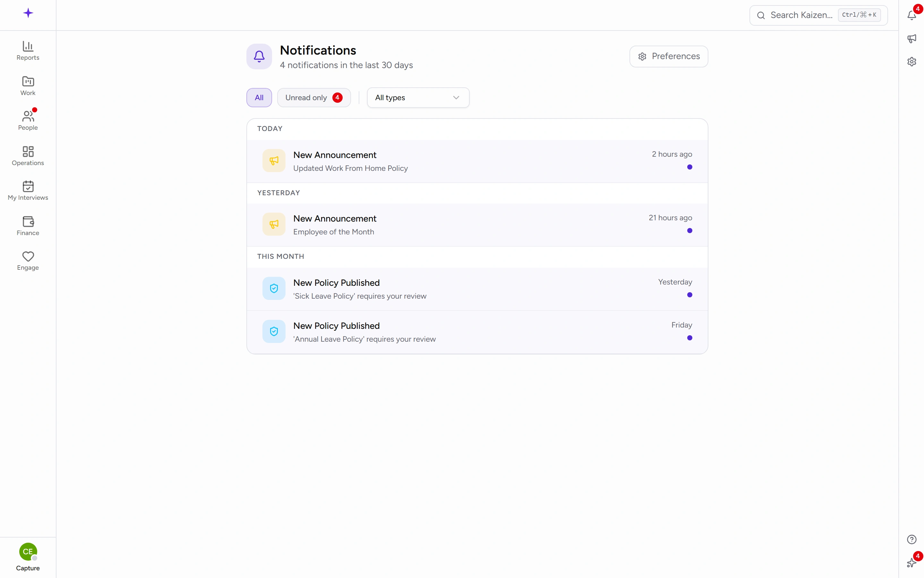924x578 pixels.
Task: Open the Reports section in sidebar
Action: (28, 51)
